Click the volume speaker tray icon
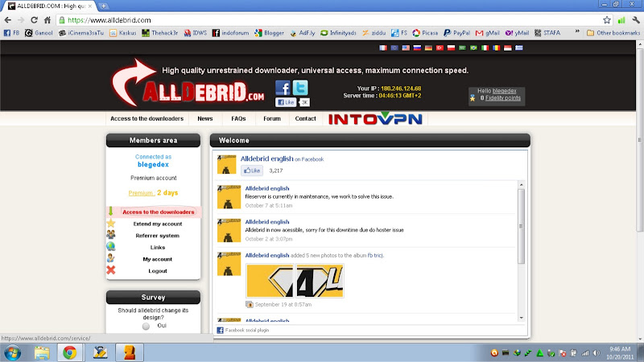Viewport: 644px width, 362px height. click(x=597, y=353)
